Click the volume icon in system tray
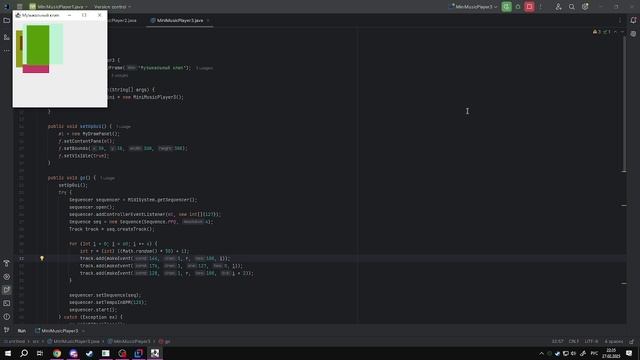The height and width of the screenshot is (360, 640). (x=574, y=353)
